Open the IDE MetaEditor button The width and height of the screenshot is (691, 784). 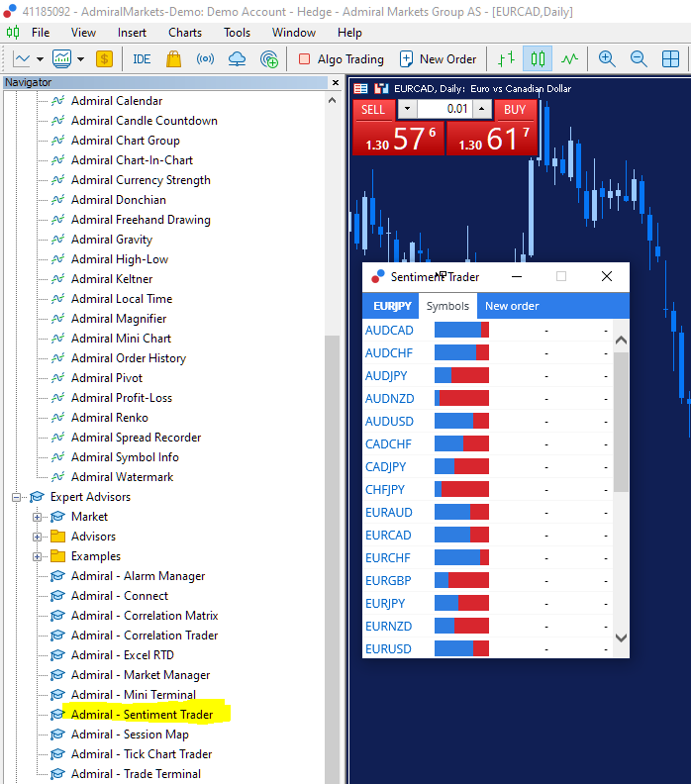click(142, 59)
